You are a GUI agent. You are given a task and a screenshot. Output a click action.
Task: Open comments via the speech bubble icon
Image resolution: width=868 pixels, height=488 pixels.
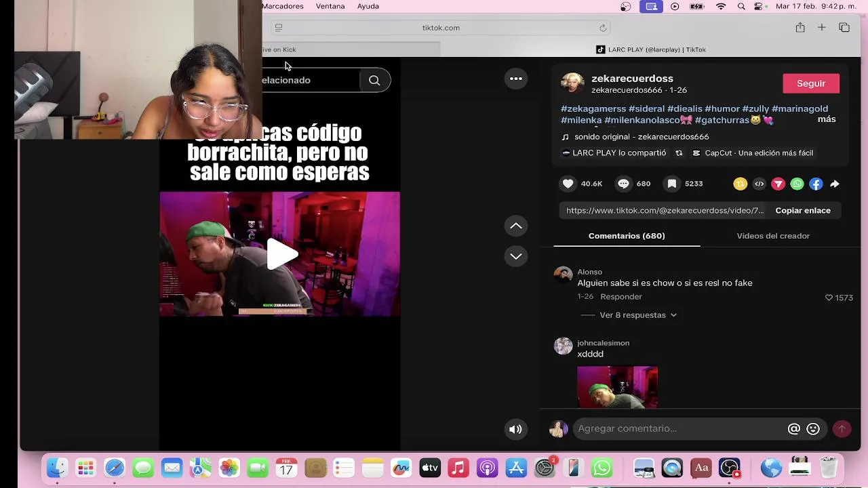pyautogui.click(x=623, y=184)
